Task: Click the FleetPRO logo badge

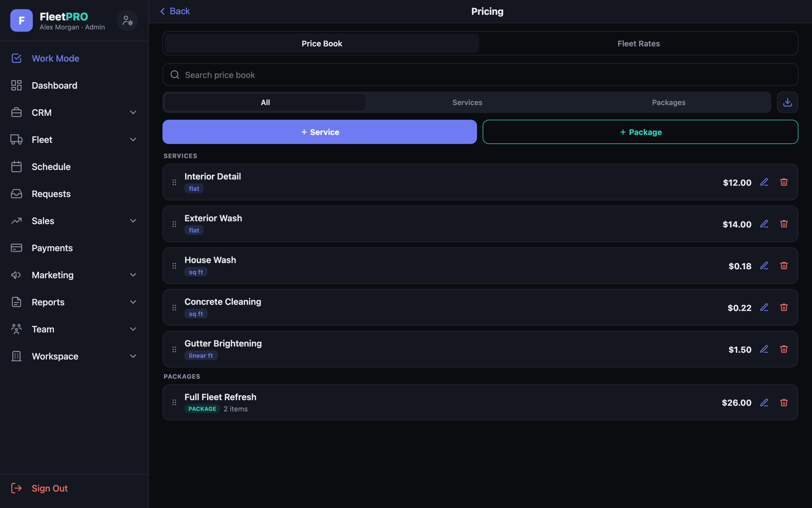Action: click(21, 20)
